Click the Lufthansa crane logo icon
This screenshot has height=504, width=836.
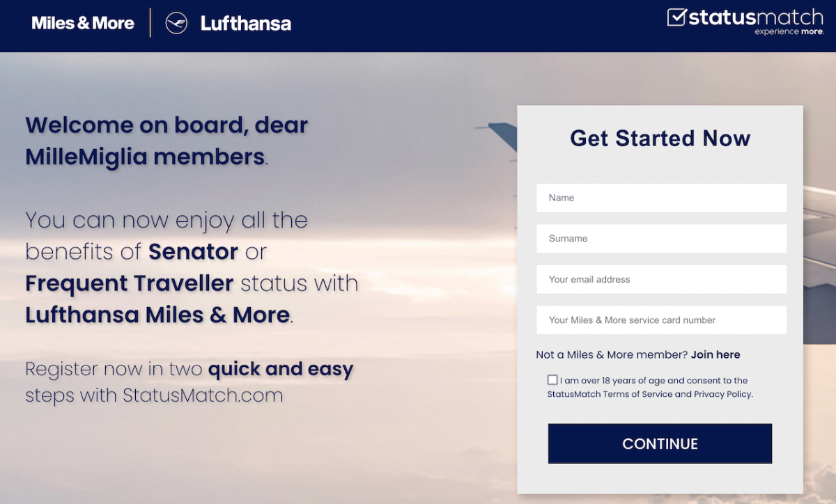(176, 23)
